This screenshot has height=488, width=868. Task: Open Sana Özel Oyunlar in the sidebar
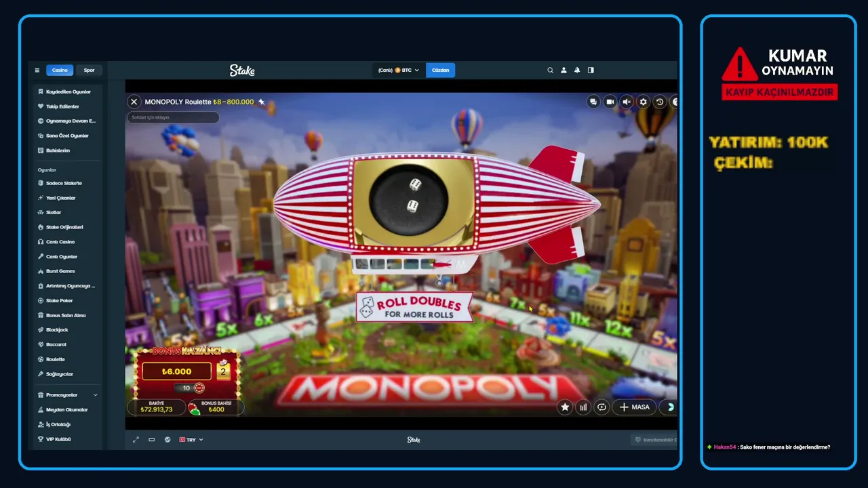click(68, 136)
